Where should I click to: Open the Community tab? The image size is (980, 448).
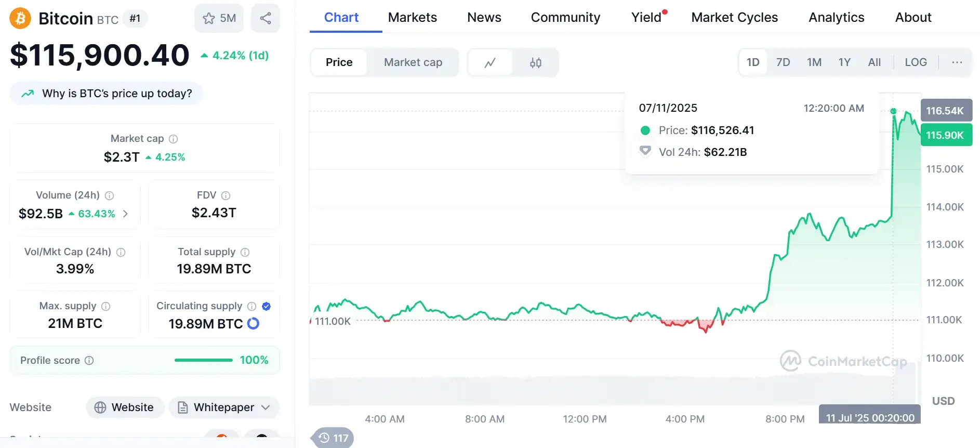566,18
